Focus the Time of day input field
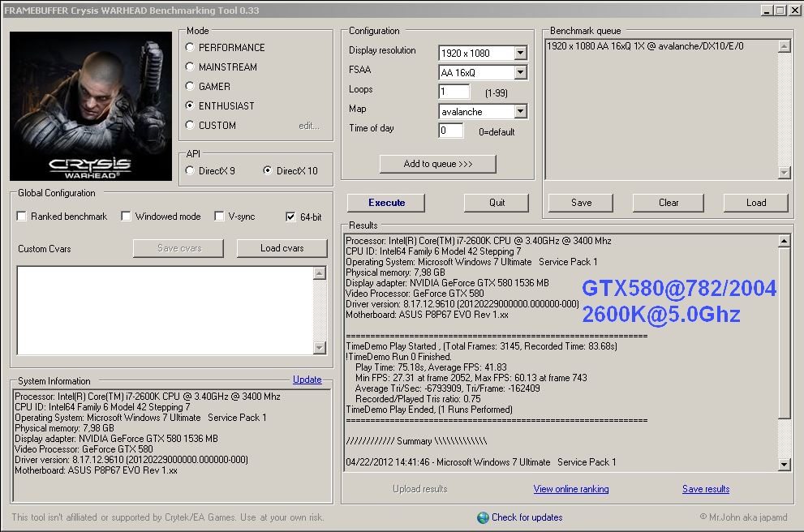The image size is (804, 532). (x=451, y=131)
